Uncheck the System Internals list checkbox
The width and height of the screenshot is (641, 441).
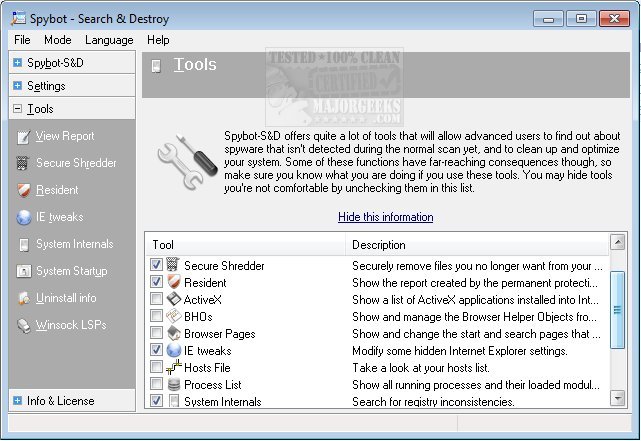pos(156,401)
